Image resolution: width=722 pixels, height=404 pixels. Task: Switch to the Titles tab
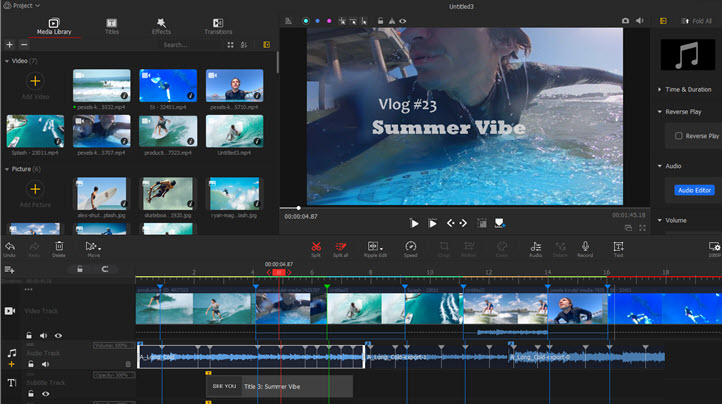112,27
